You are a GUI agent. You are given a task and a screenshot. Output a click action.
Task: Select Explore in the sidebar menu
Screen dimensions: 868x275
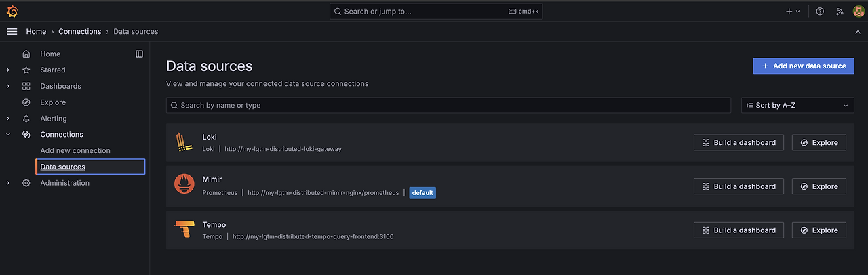tap(53, 102)
